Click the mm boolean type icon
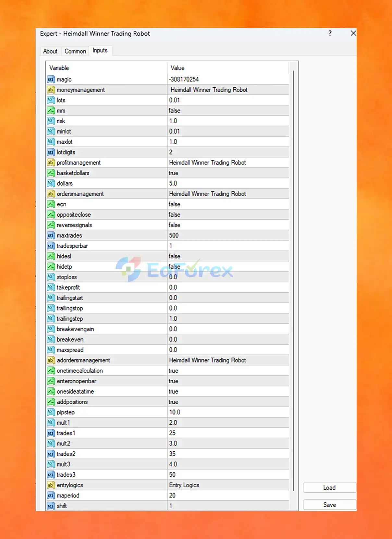 [x=51, y=111]
